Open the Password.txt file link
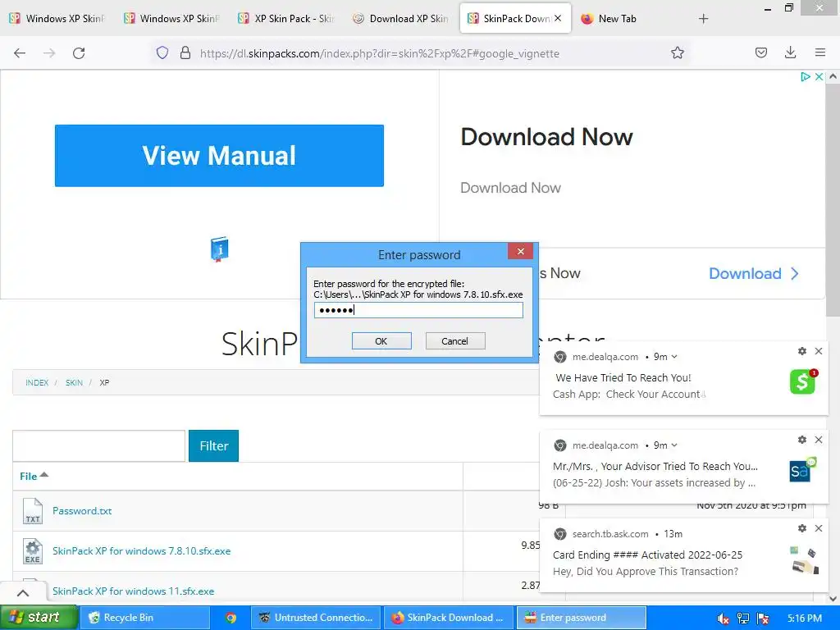 click(x=82, y=510)
